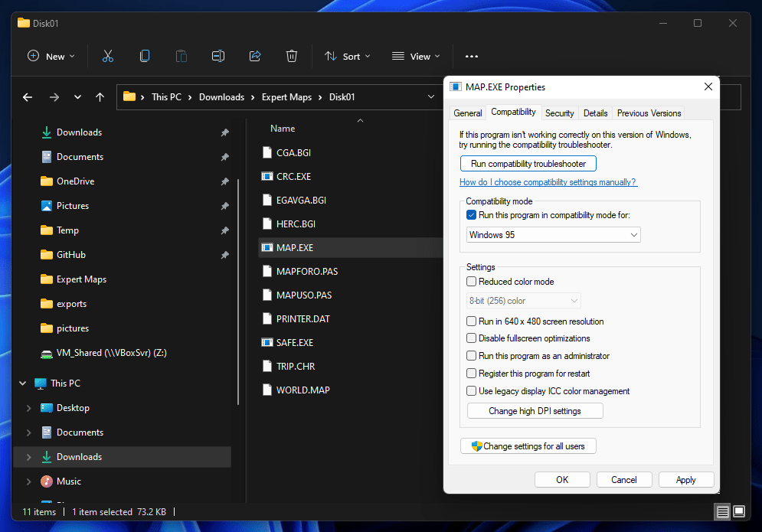This screenshot has height=532, width=762.
Task: Open the Sort dropdown menu
Action: (x=347, y=56)
